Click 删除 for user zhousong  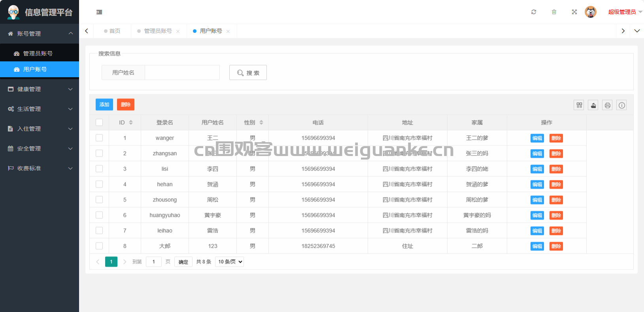556,200
